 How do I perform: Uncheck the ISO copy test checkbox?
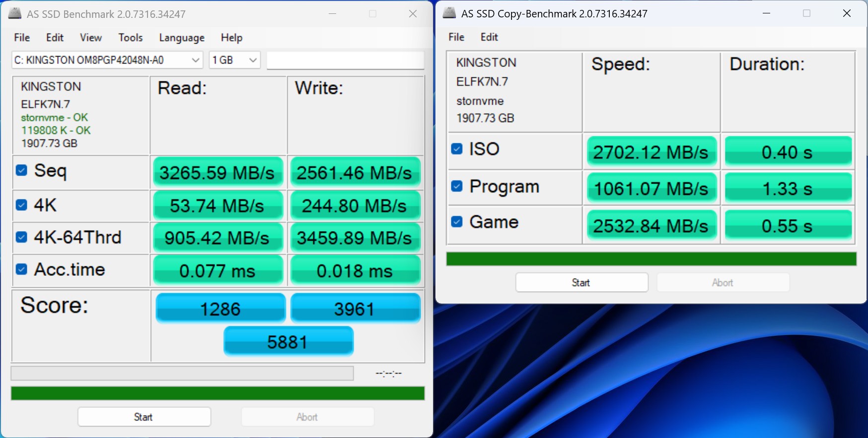point(457,149)
